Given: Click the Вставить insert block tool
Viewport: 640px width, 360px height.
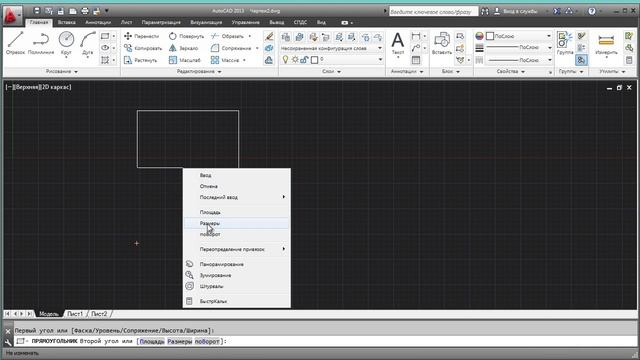Looking at the screenshot, I should 442,43.
